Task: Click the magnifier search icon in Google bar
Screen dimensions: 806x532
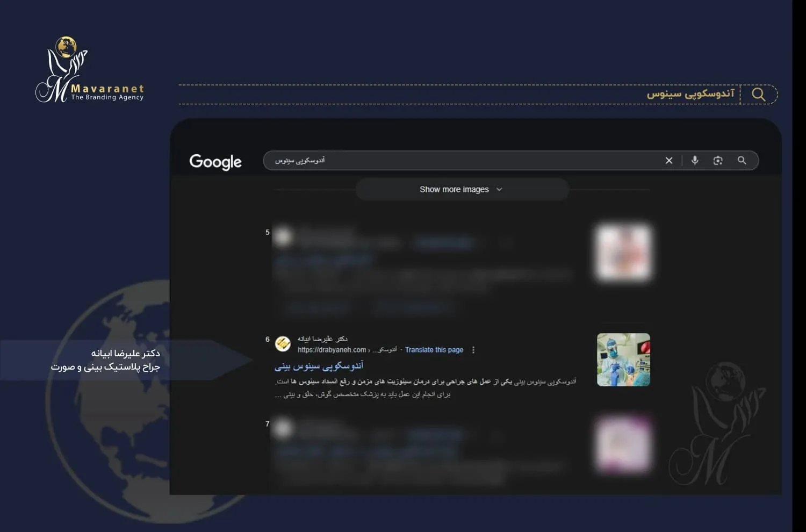Action: coord(742,161)
